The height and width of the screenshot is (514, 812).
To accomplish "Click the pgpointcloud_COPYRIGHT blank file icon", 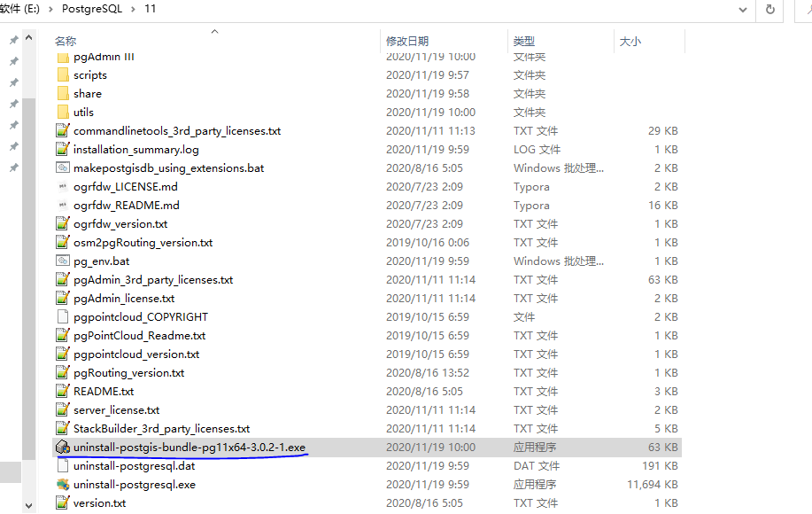I will 63,317.
